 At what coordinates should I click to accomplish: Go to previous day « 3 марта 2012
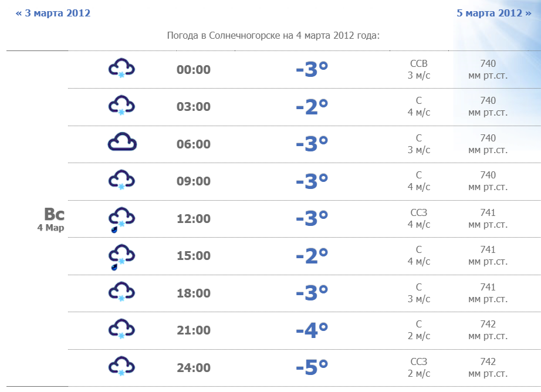(x=53, y=13)
